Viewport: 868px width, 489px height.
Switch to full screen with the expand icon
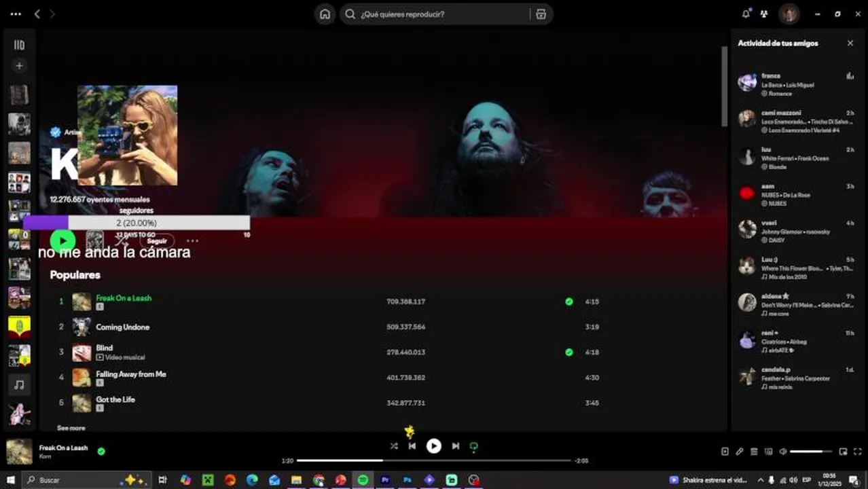click(x=857, y=452)
